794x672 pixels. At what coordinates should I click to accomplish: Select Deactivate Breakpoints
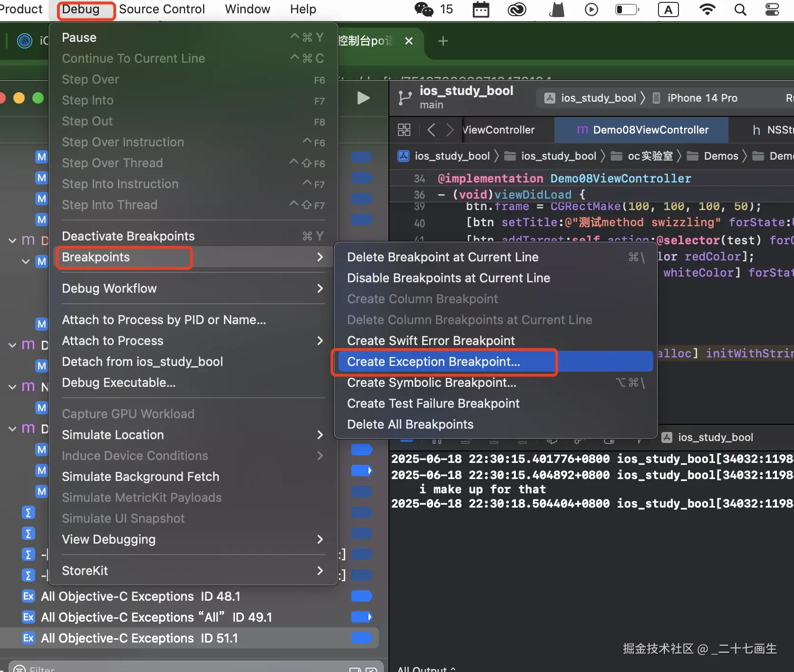(193, 236)
